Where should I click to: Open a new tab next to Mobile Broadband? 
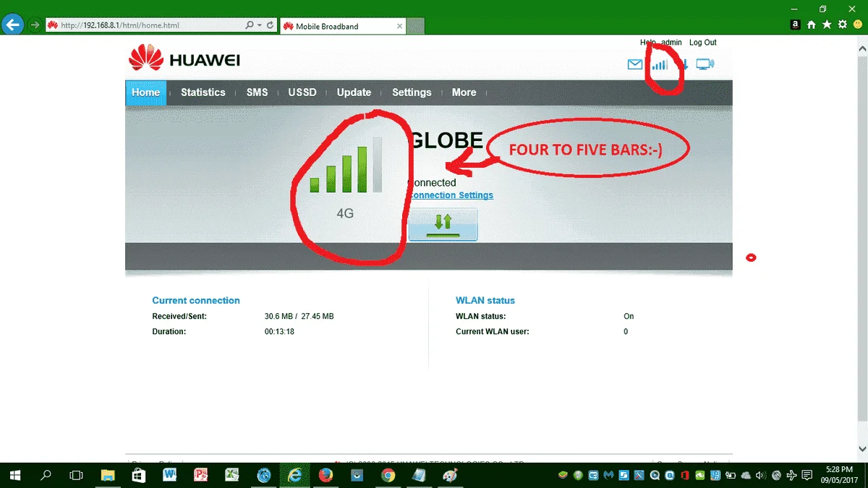(x=415, y=27)
